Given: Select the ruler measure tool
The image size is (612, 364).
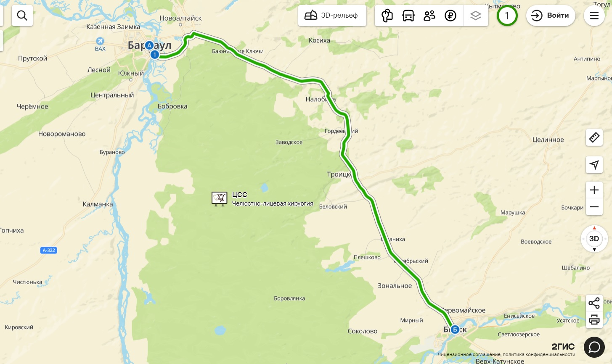Looking at the screenshot, I should pos(594,137).
